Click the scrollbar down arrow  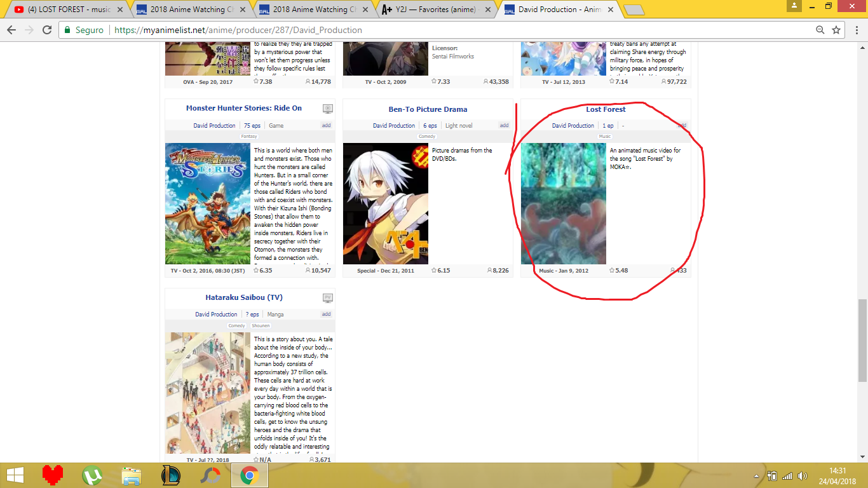862,457
